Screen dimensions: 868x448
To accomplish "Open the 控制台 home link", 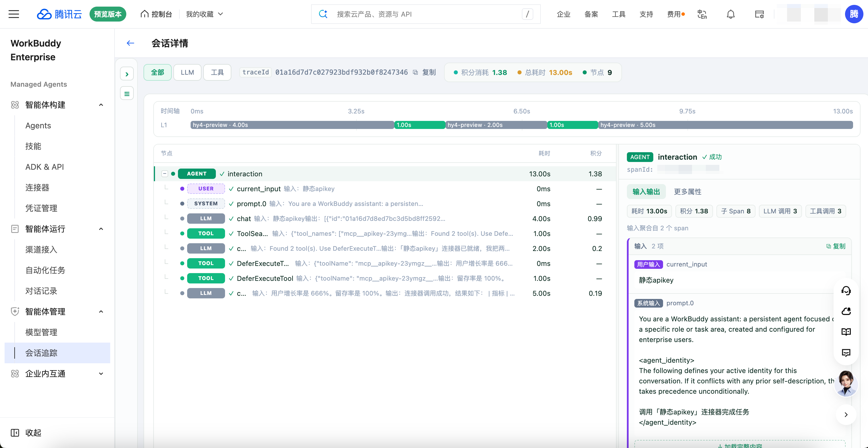I will pos(156,14).
